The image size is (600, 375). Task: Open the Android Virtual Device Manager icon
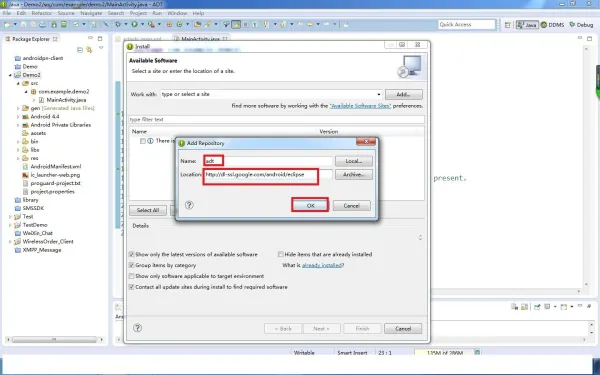[64, 24]
